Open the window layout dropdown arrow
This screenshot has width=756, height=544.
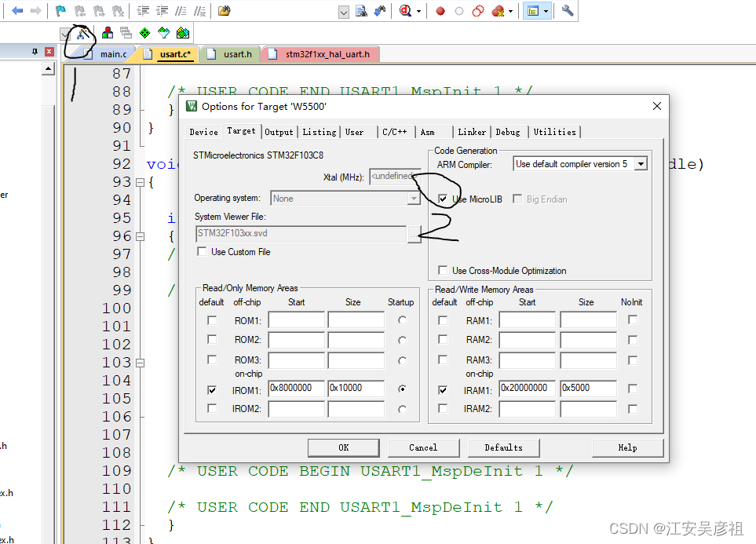546,11
